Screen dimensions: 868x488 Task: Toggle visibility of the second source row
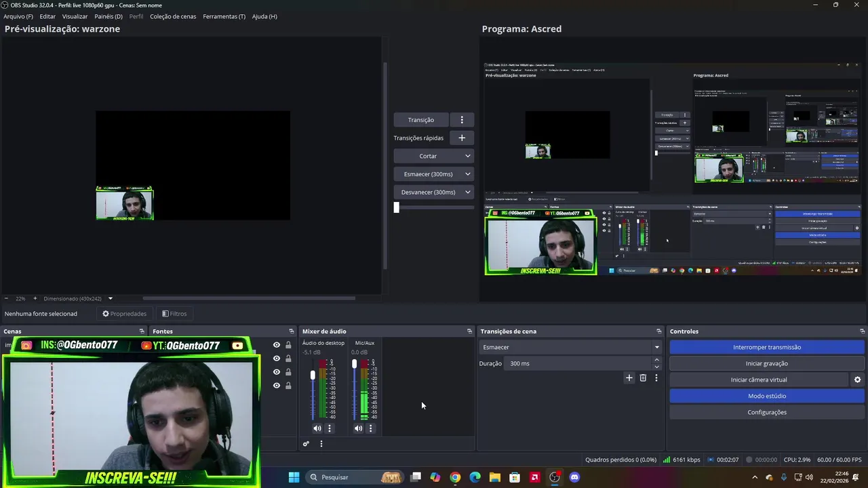click(x=276, y=359)
